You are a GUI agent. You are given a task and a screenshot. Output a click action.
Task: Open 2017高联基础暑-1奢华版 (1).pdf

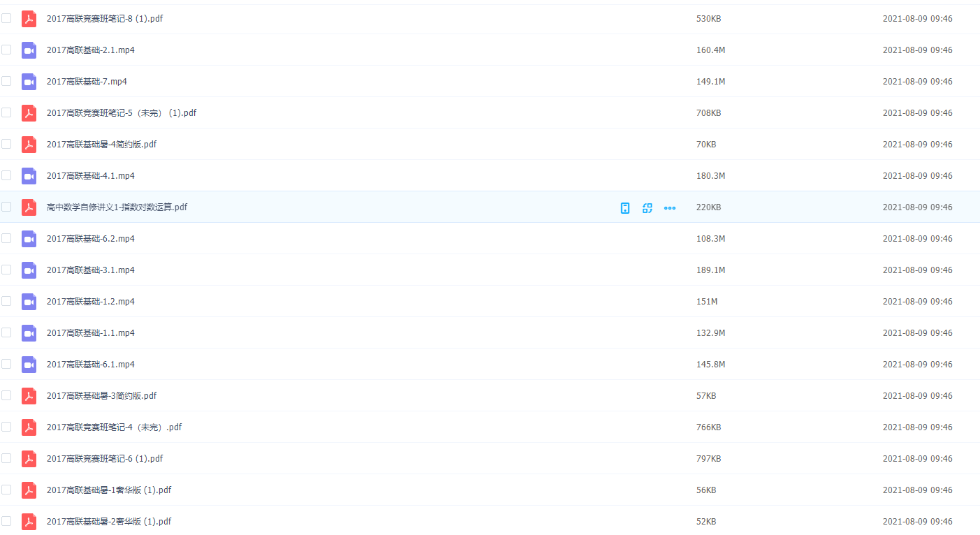point(109,490)
